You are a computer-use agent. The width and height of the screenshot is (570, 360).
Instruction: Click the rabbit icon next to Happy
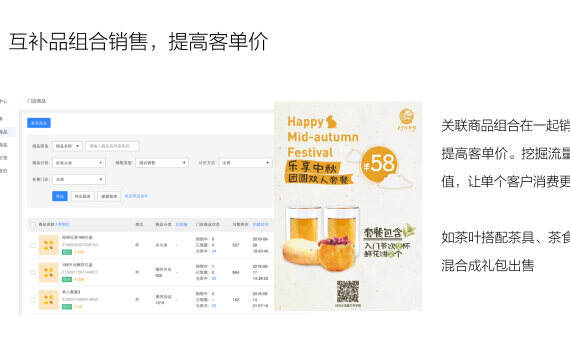[x=331, y=122]
